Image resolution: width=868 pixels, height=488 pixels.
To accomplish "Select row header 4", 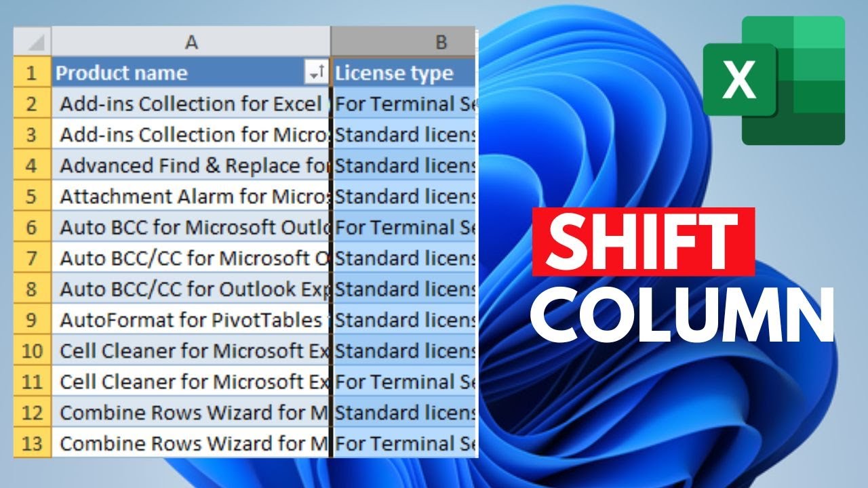I will click(x=33, y=165).
